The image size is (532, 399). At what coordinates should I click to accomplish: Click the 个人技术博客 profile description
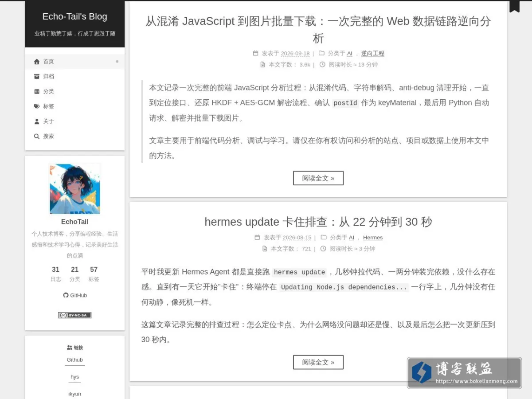tap(74, 245)
